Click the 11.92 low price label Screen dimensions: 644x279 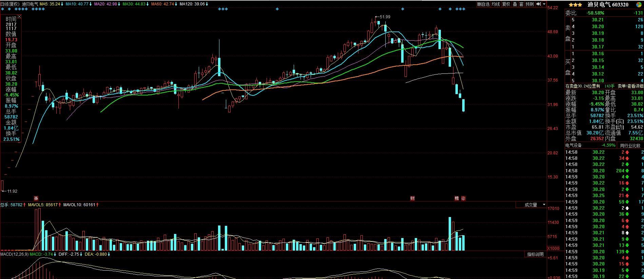click(x=12, y=191)
